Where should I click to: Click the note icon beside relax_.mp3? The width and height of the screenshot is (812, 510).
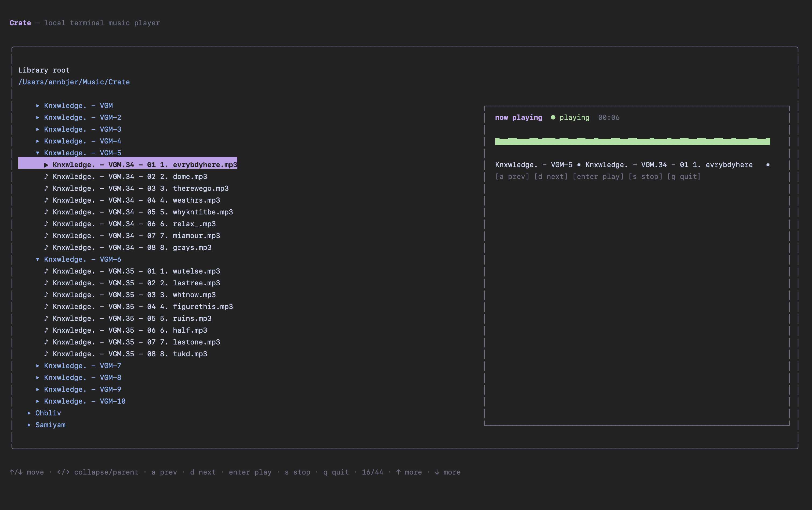pyautogui.click(x=46, y=224)
